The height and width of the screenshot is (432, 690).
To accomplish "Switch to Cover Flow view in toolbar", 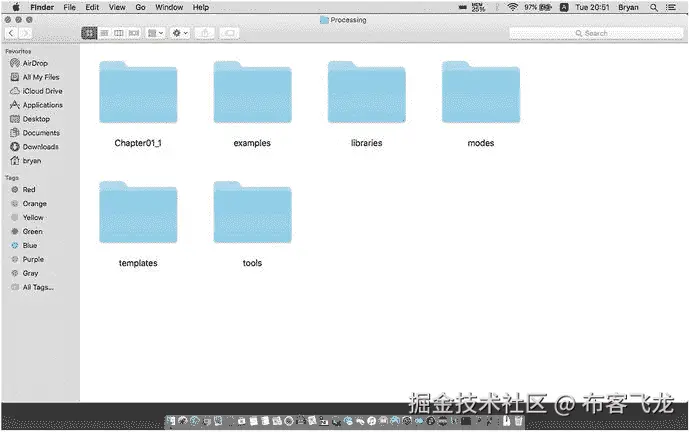I will [x=134, y=33].
